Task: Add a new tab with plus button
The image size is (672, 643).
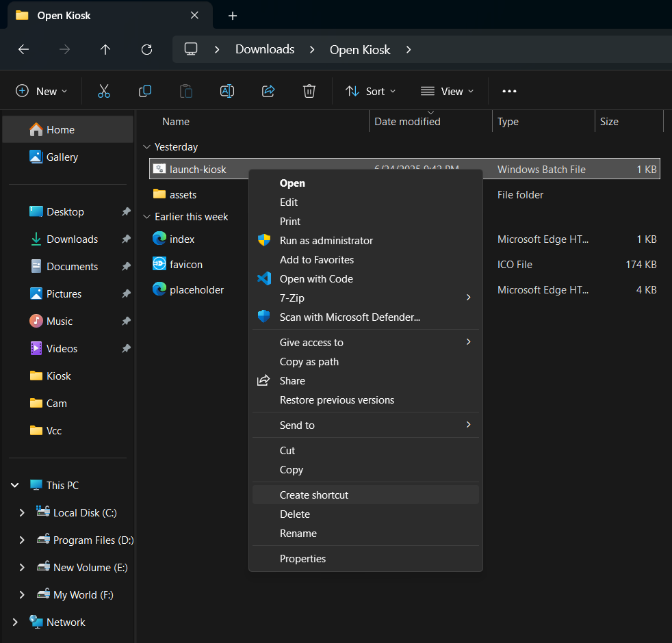Action: tap(233, 15)
